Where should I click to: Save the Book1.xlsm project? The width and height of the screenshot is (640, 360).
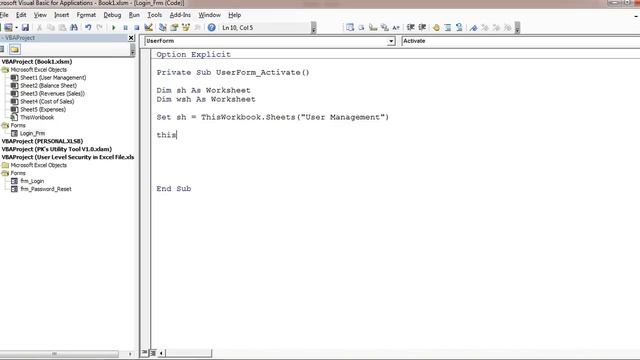point(25,28)
